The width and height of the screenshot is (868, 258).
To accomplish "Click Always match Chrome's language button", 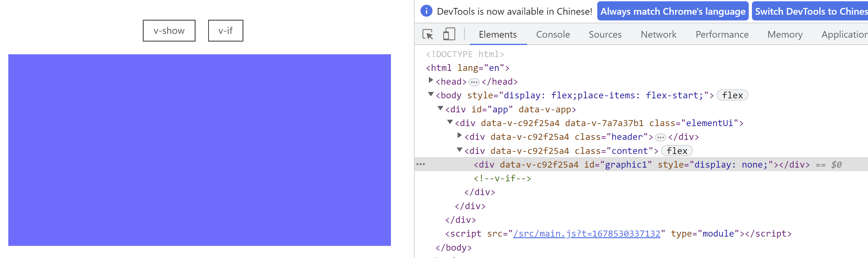I will coord(673,11).
